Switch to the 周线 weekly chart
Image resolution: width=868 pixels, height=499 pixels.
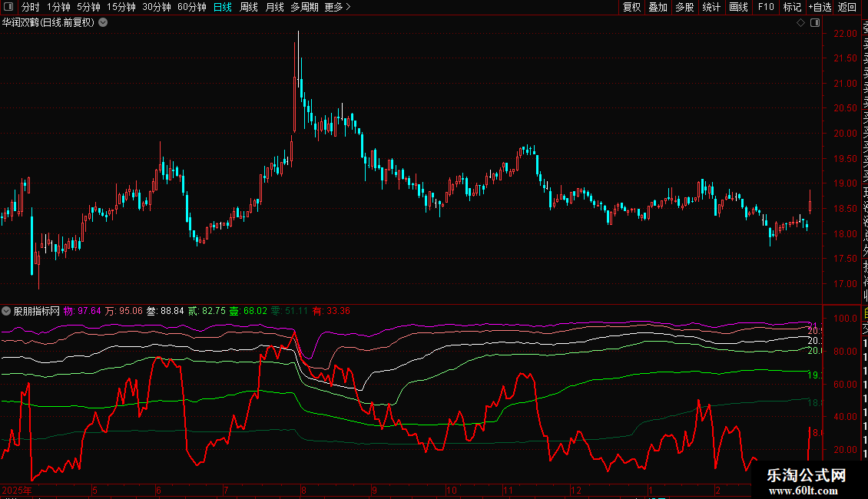[249, 7]
